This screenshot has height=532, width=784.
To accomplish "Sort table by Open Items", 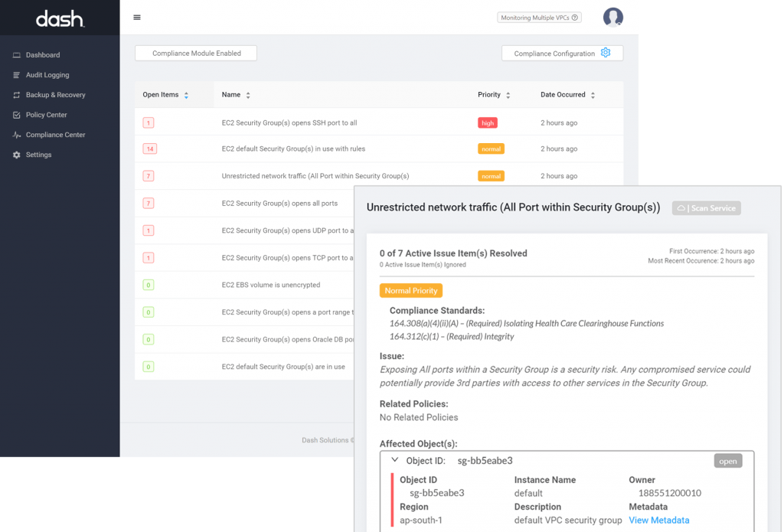I will pos(186,95).
